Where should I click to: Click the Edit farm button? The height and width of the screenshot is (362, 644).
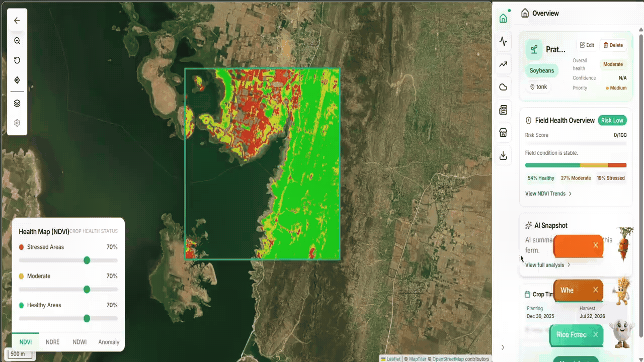click(587, 45)
